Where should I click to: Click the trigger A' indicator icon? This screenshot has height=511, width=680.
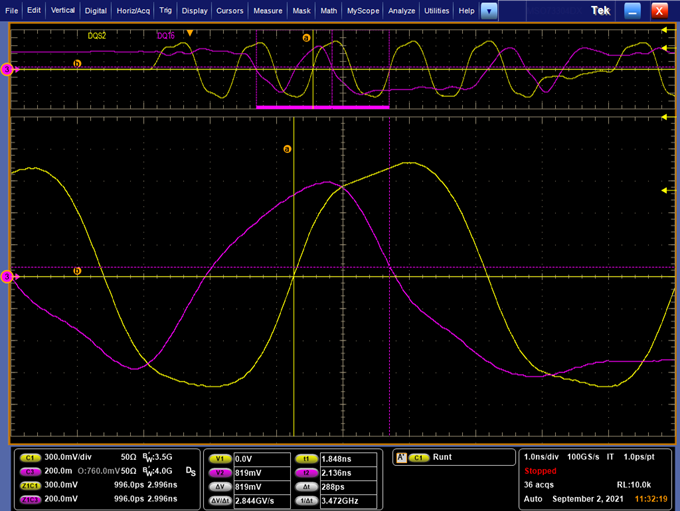coord(402,457)
